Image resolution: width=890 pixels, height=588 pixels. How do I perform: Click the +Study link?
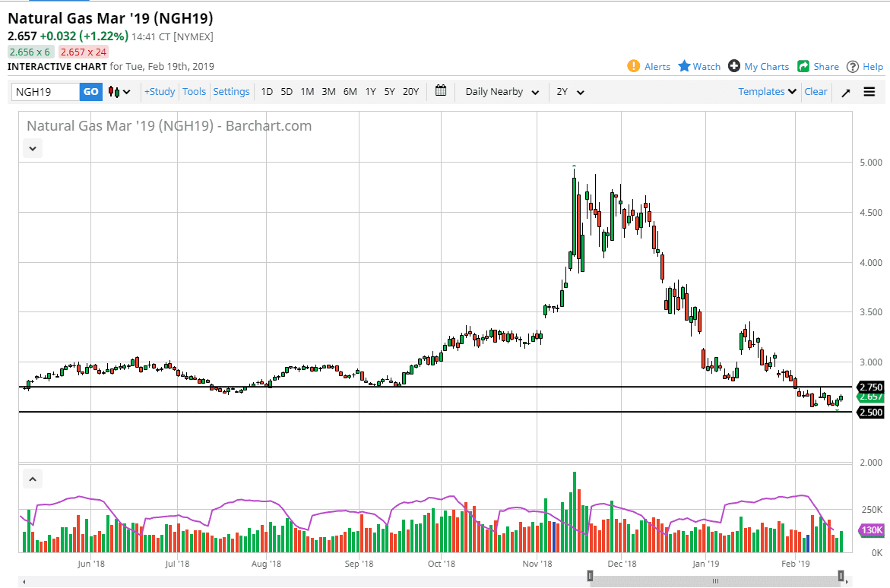(x=159, y=90)
